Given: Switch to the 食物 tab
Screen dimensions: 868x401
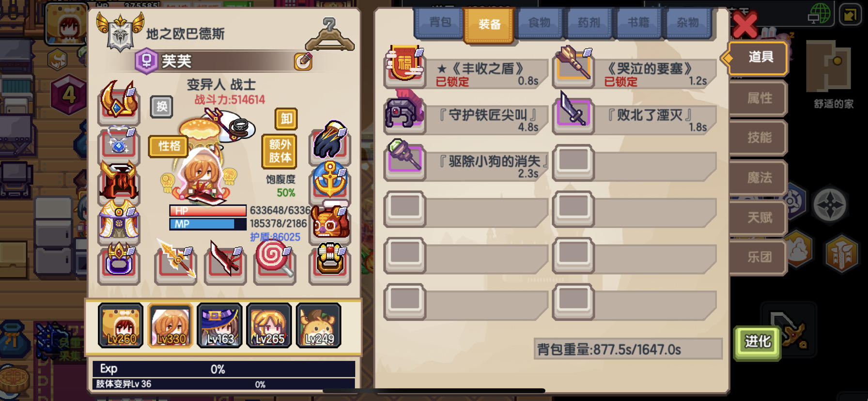Looking at the screenshot, I should click(x=539, y=23).
